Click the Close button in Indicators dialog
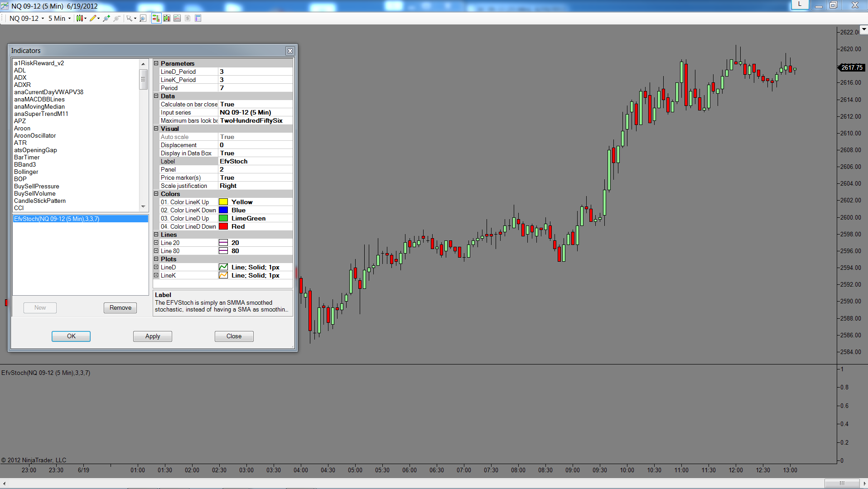868x489 pixels. click(234, 336)
